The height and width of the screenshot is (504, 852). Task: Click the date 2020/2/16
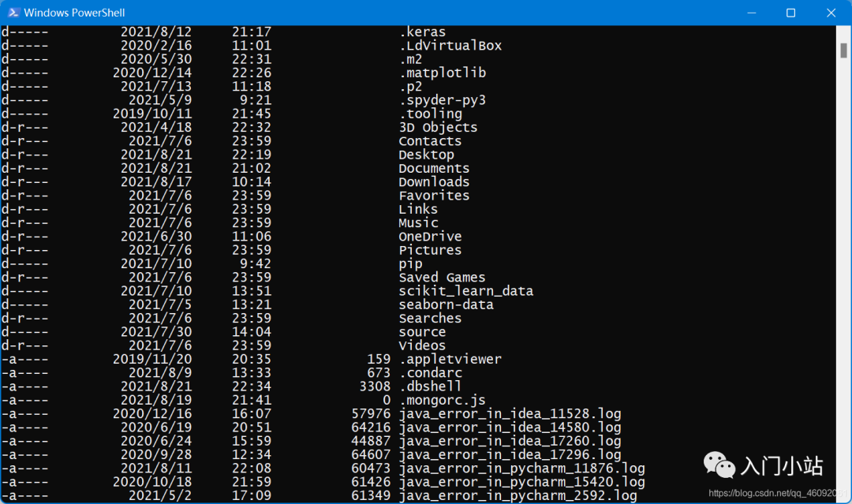coord(156,46)
